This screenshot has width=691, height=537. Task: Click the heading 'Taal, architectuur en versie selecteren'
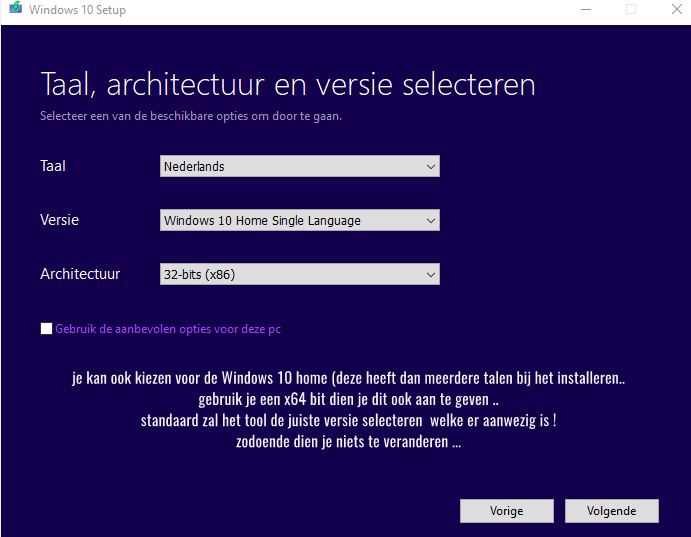pos(288,84)
